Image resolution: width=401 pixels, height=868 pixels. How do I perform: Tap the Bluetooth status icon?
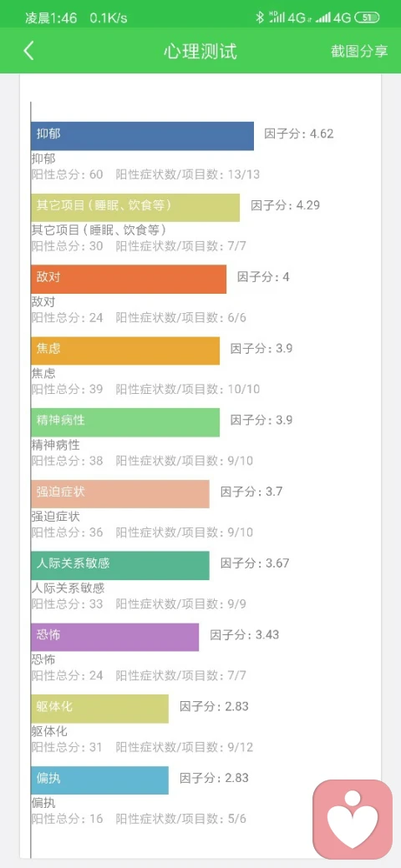coord(259,18)
